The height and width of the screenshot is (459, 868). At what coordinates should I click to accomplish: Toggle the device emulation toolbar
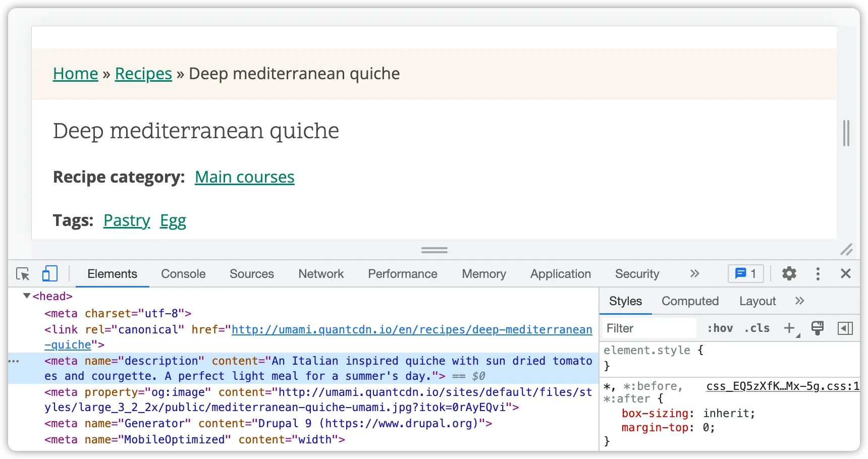click(x=49, y=274)
